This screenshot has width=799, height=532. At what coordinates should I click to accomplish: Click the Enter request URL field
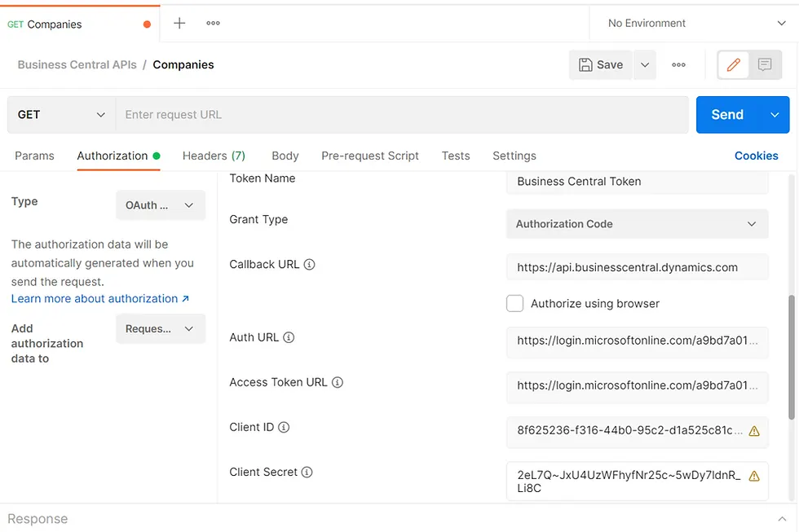tap(402, 115)
